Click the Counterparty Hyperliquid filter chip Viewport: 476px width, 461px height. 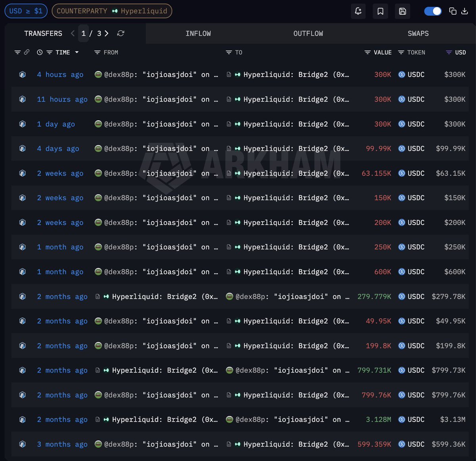pyautogui.click(x=112, y=11)
